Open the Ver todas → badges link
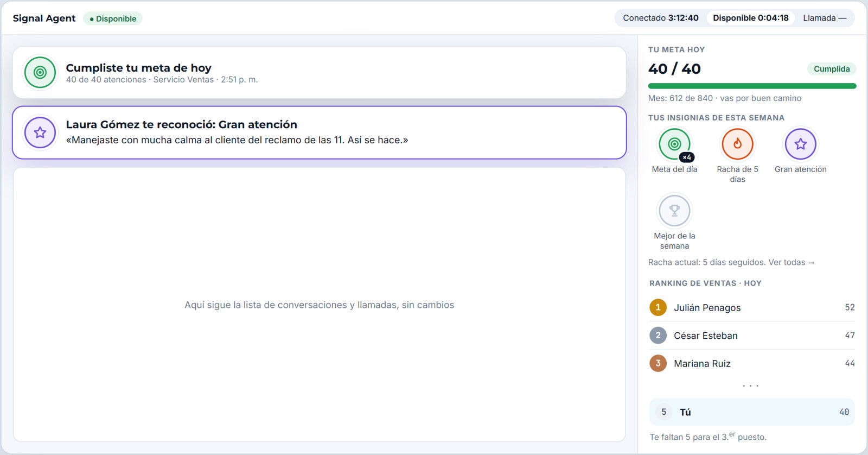Image resolution: width=868 pixels, height=455 pixels. tap(792, 262)
